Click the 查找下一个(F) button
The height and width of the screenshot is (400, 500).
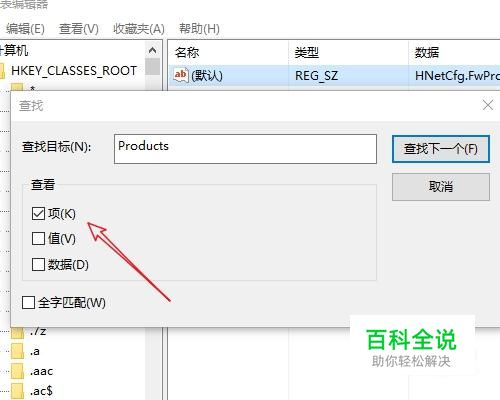[x=441, y=149]
